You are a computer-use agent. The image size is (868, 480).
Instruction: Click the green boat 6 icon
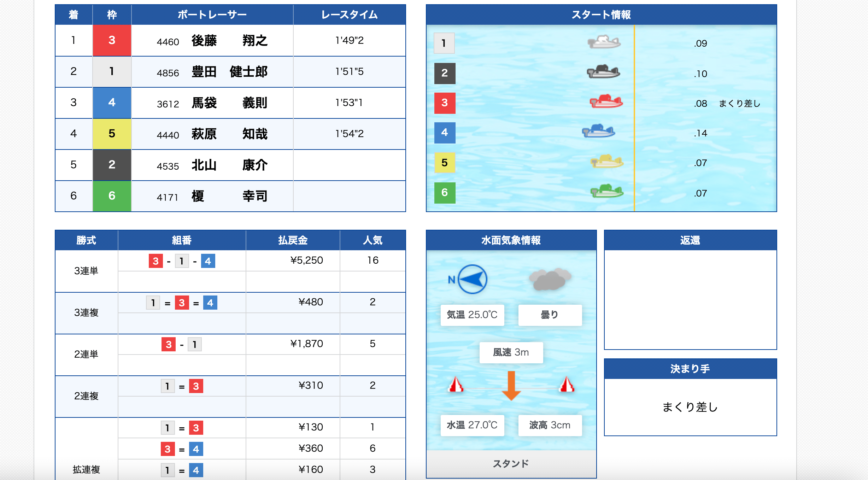coord(607,192)
